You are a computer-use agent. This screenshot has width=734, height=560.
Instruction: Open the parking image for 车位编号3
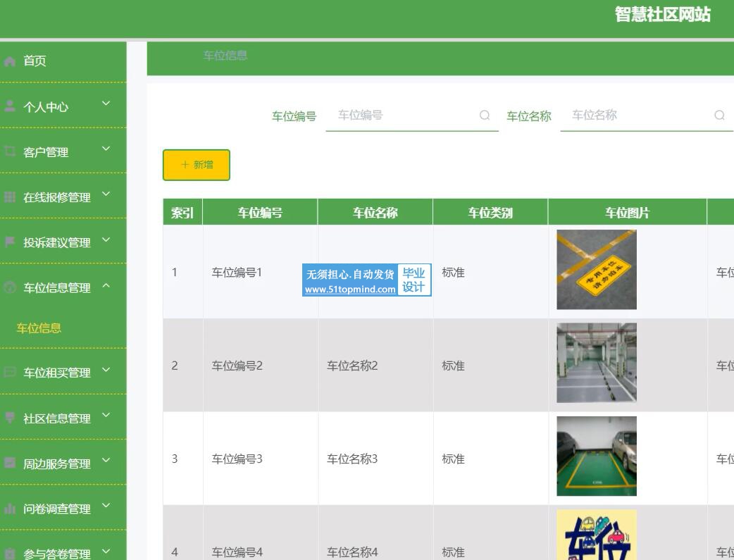[x=597, y=456]
